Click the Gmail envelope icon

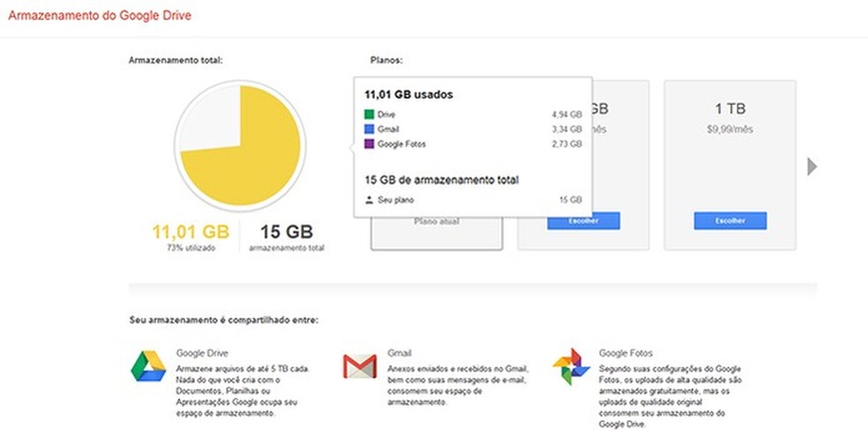pyautogui.click(x=359, y=365)
